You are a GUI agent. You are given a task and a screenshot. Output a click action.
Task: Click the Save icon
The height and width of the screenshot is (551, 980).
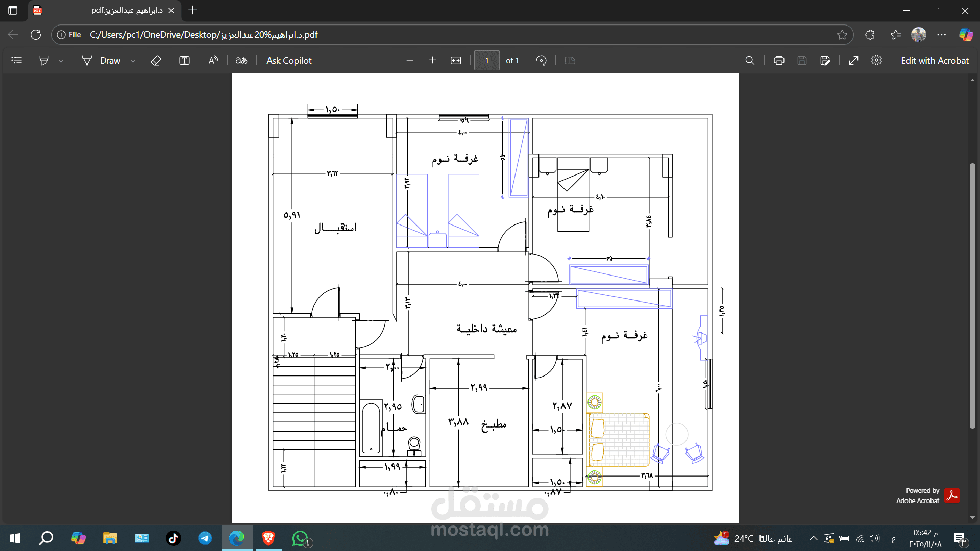[x=802, y=60]
